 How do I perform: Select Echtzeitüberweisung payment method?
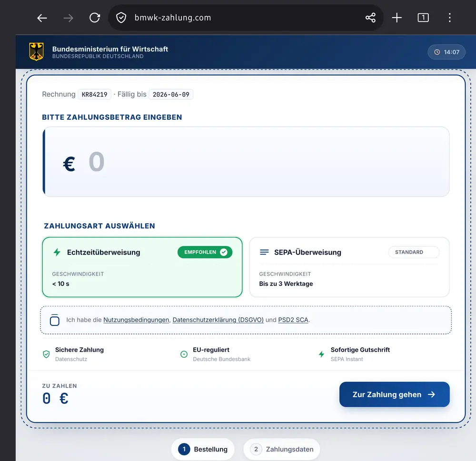(x=142, y=267)
